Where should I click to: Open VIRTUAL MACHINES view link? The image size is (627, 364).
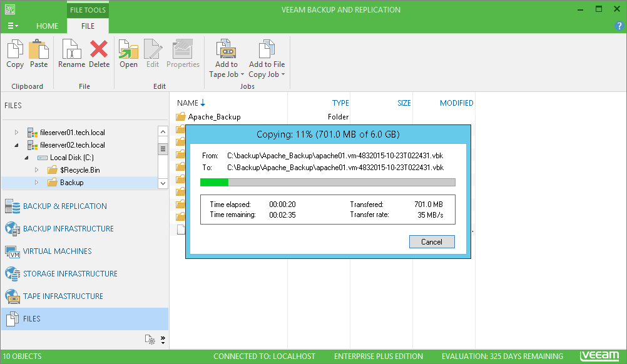[x=57, y=251]
